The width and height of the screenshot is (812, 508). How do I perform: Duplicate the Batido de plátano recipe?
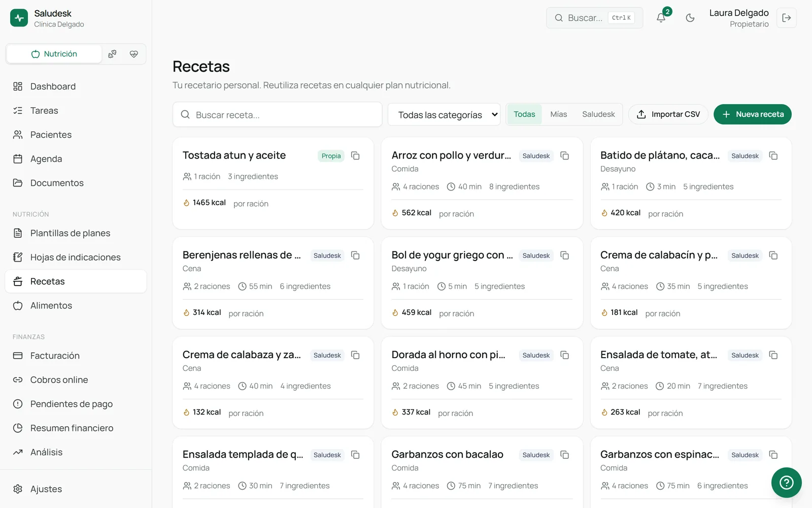coord(773,155)
